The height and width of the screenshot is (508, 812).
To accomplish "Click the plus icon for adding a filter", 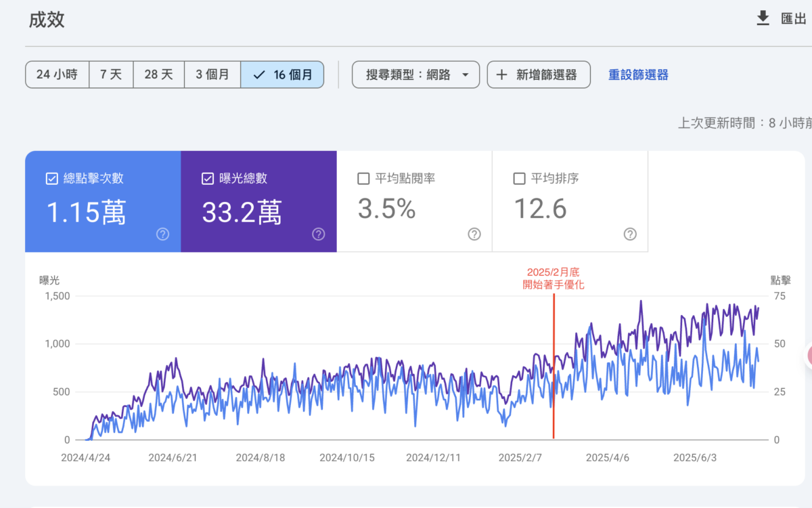I will click(x=501, y=75).
